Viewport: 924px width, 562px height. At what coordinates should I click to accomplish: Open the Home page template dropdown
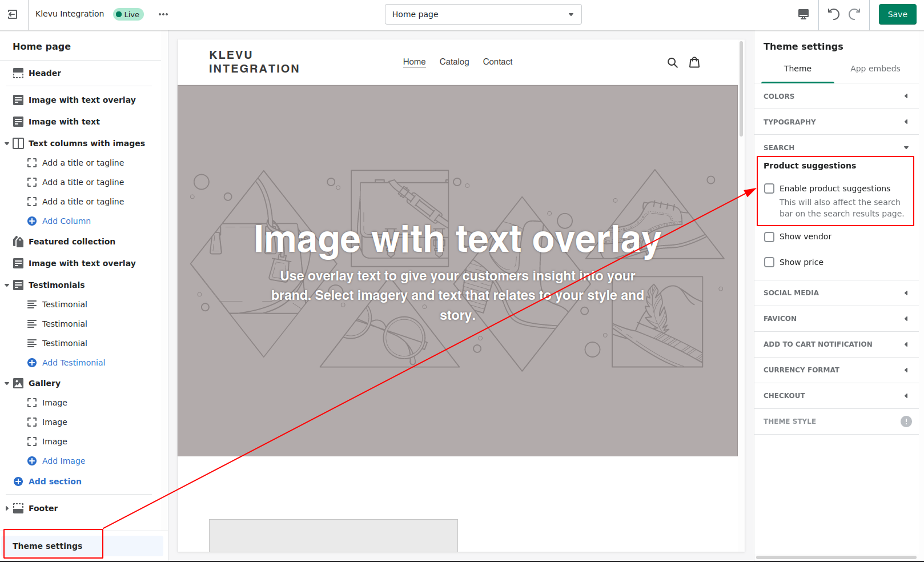(x=483, y=14)
